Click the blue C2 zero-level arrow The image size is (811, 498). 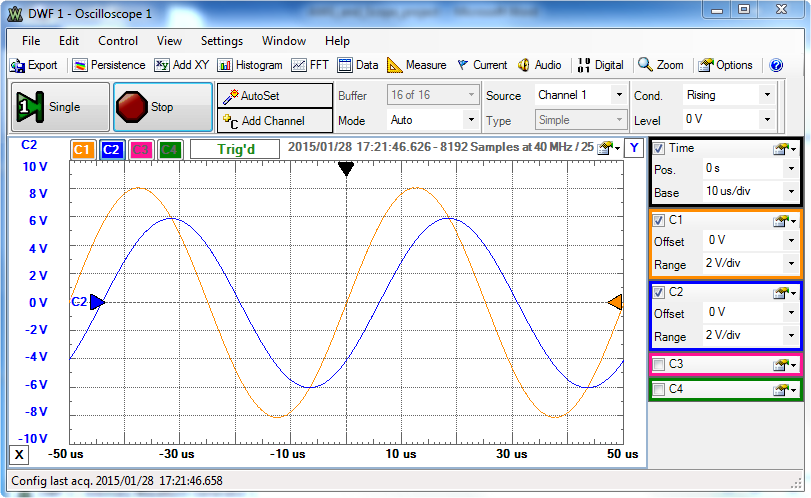[x=97, y=302]
